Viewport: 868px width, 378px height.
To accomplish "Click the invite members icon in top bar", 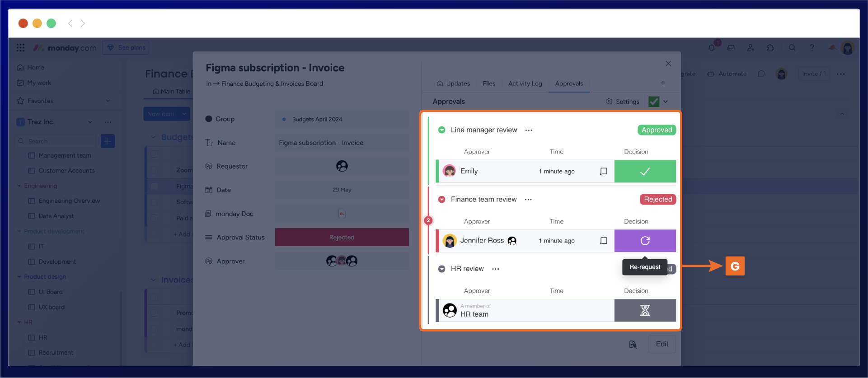I will point(751,48).
